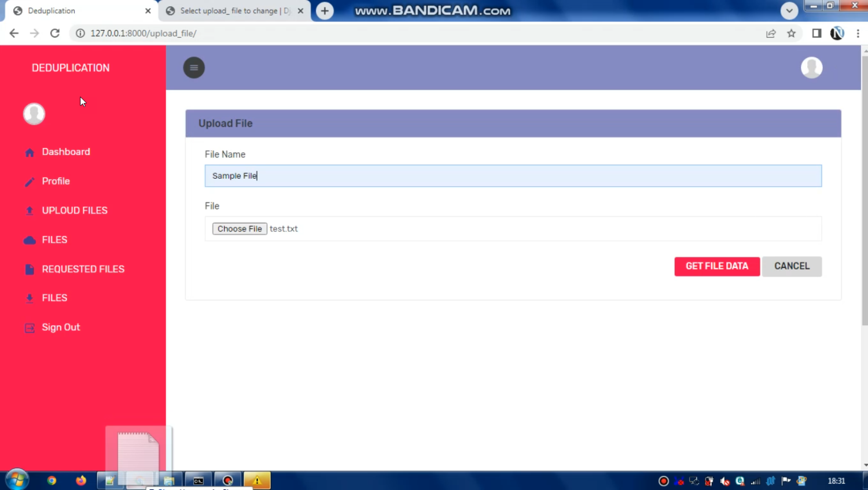Switch to the Select upload_file tab
The height and width of the screenshot is (490, 868).
(x=234, y=11)
